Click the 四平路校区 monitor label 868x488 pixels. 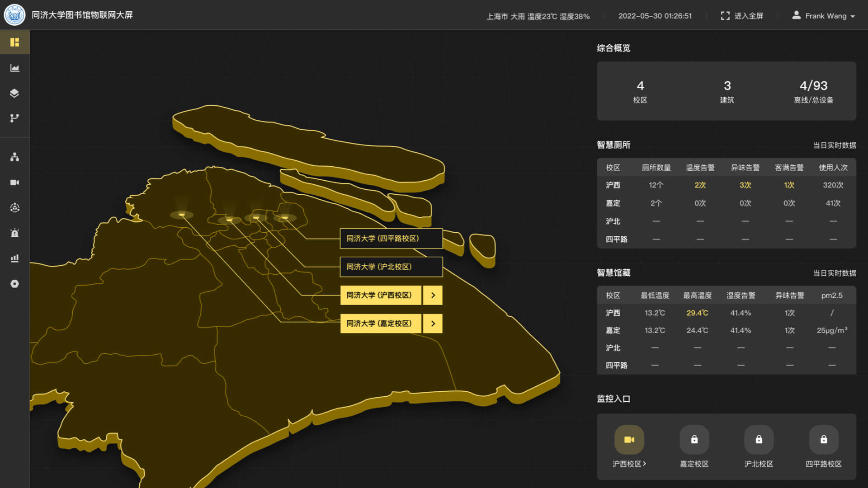pyautogui.click(x=824, y=464)
